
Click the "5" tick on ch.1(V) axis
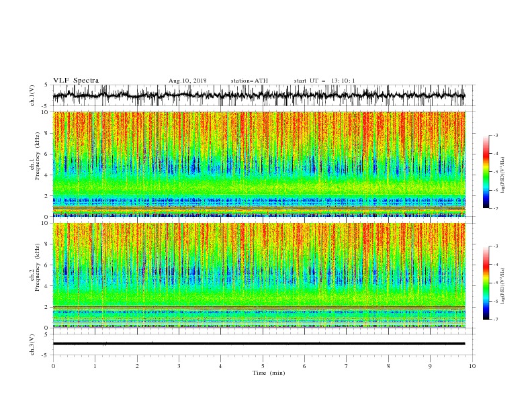tap(46, 85)
